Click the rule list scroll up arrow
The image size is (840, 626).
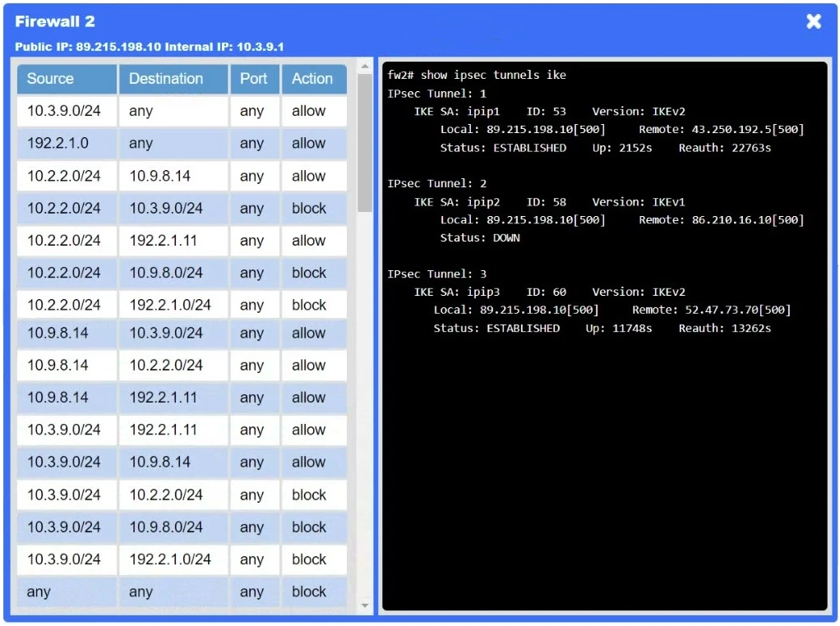(366, 66)
